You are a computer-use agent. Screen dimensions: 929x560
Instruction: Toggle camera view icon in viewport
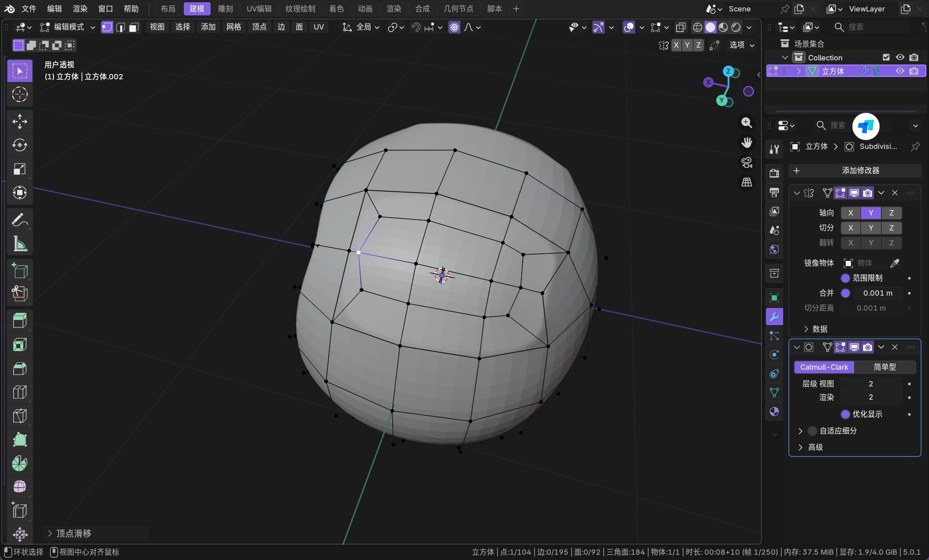pos(747,163)
